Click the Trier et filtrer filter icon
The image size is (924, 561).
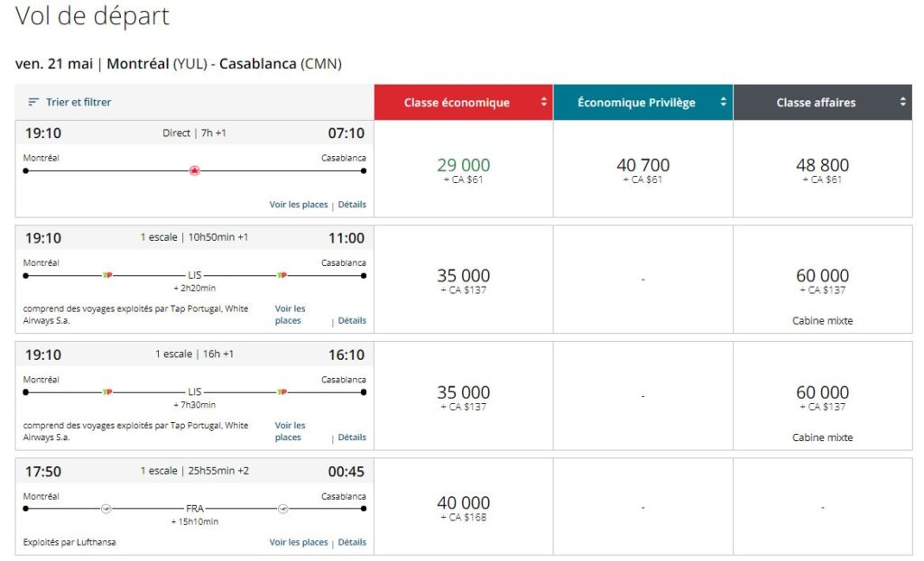(x=33, y=103)
